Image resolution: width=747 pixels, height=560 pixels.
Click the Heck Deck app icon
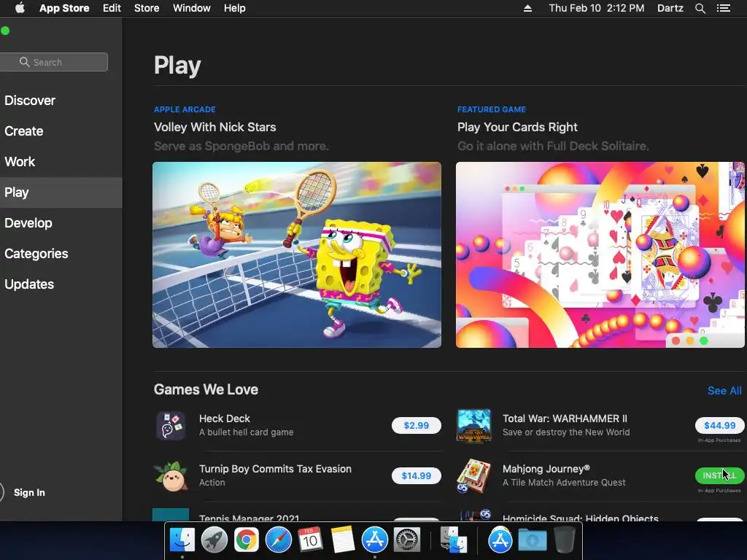click(x=170, y=425)
